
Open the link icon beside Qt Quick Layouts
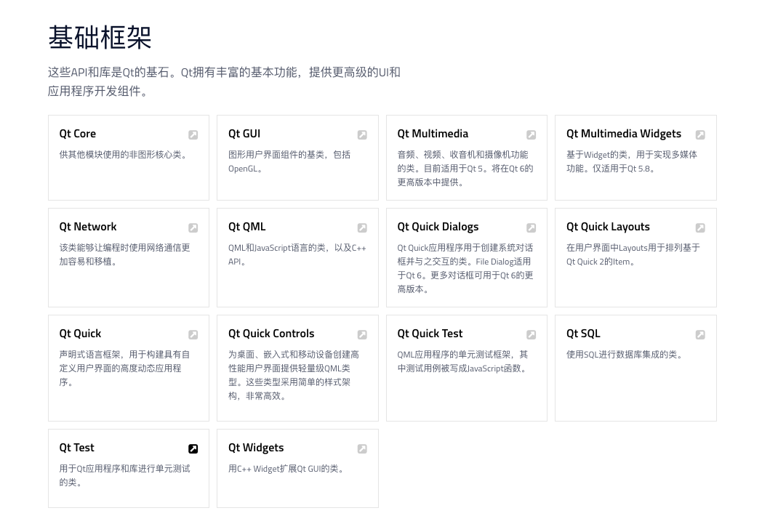pos(700,227)
